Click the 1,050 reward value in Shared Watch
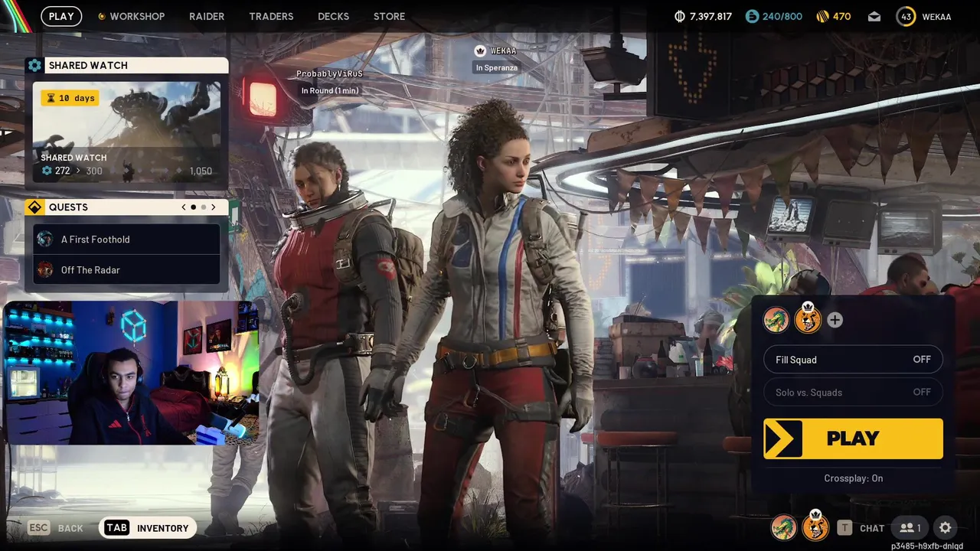This screenshot has height=551, width=980. [x=200, y=171]
